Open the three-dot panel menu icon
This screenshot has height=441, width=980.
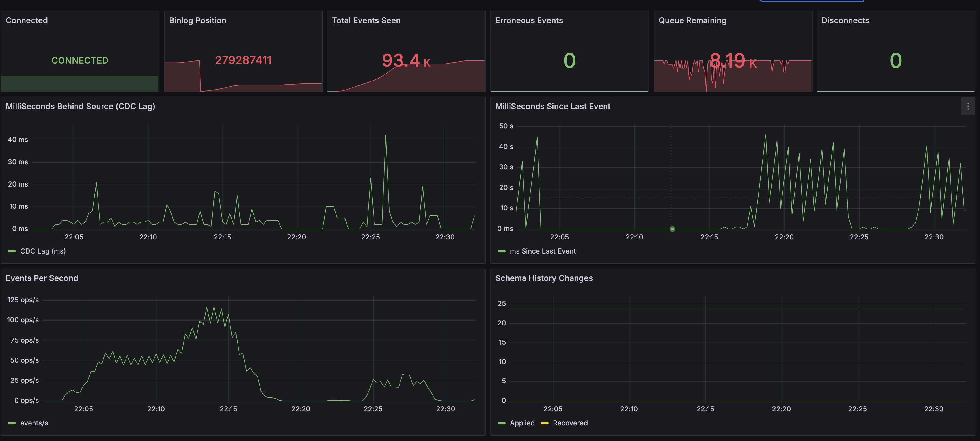[968, 107]
